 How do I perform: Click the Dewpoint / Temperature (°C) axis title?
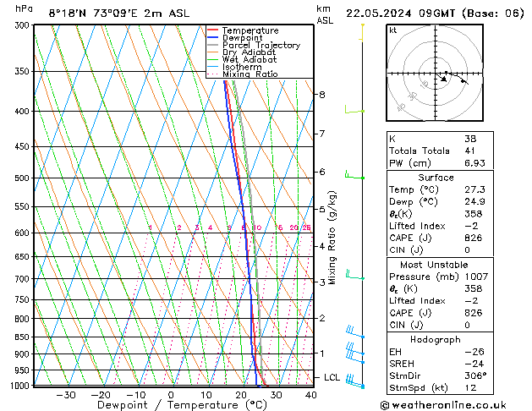[x=182, y=405]
